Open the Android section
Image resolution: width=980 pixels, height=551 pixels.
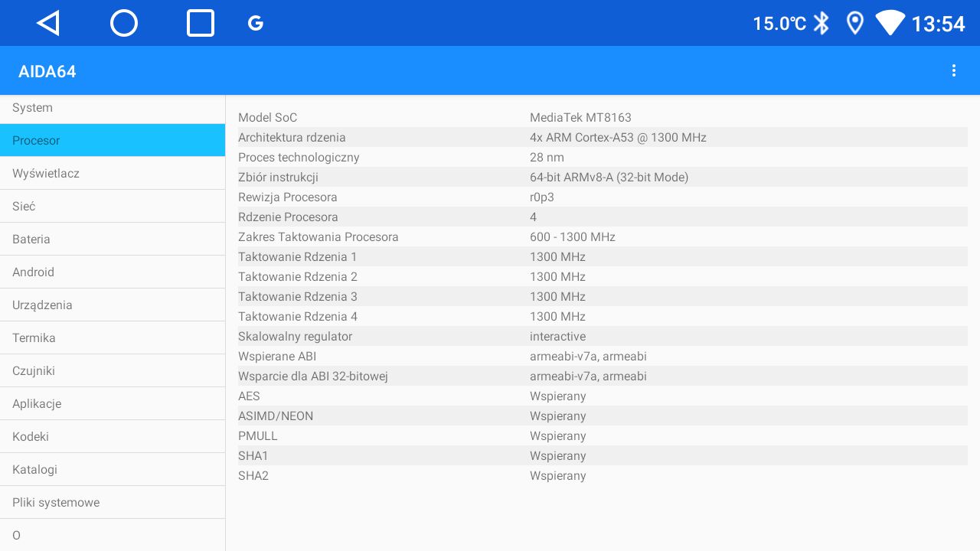113,272
